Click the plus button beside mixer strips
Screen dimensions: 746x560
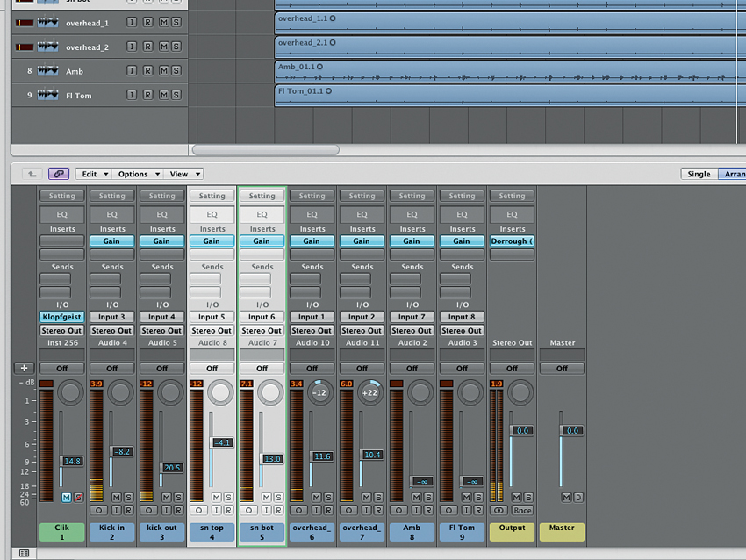pyautogui.click(x=25, y=368)
